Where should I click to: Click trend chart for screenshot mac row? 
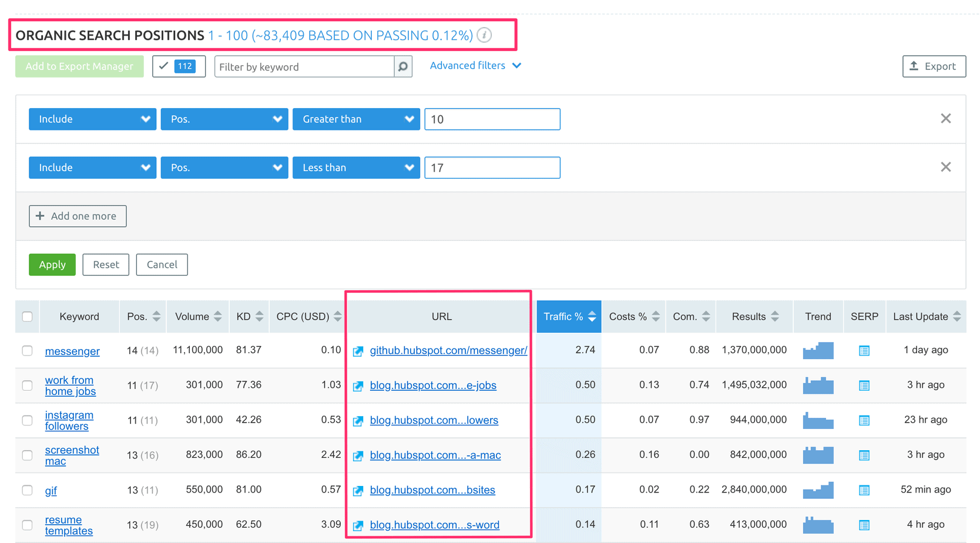click(x=818, y=455)
